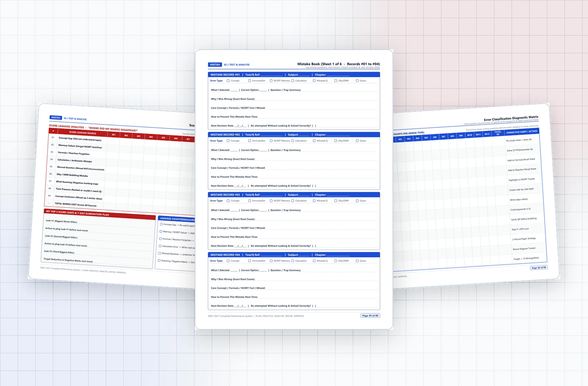
Task: Click 'MY TOP 3 SCORE LEAKS' red header
Action: point(99,214)
